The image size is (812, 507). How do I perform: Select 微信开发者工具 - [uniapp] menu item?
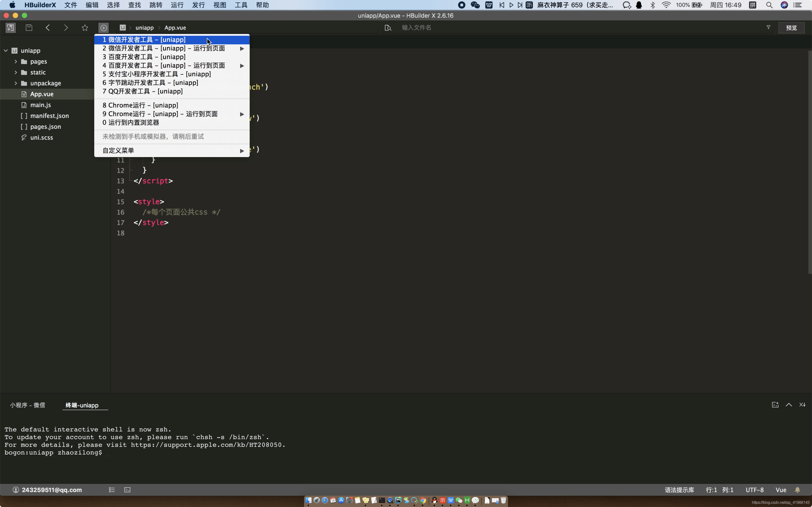(x=144, y=40)
